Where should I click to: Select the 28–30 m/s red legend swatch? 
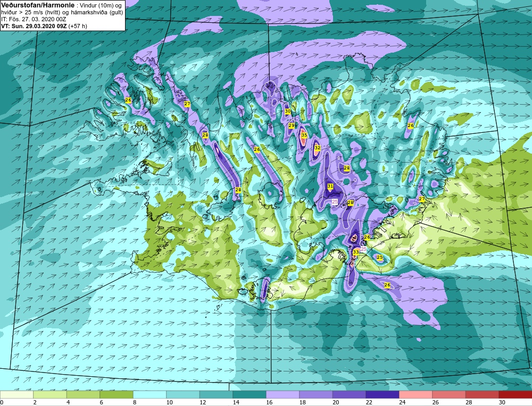click(482, 395)
